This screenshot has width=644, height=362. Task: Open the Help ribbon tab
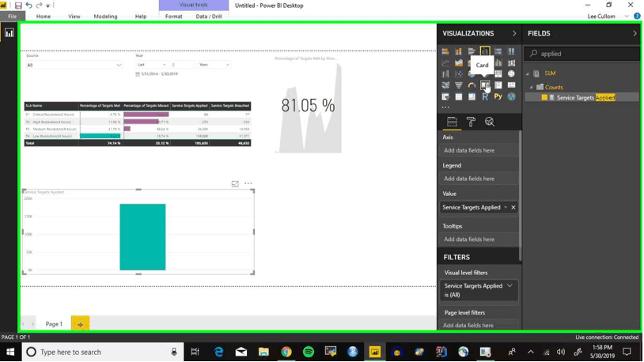(x=141, y=17)
